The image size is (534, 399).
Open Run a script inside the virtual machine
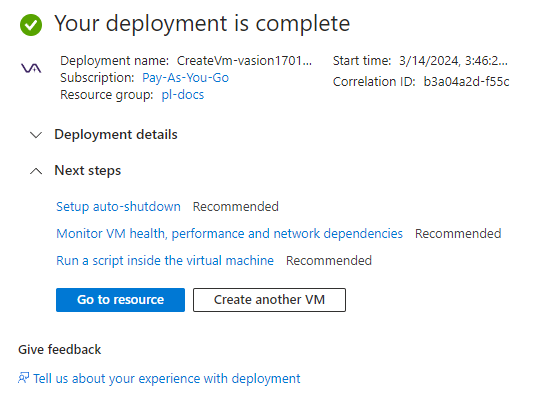click(x=165, y=260)
